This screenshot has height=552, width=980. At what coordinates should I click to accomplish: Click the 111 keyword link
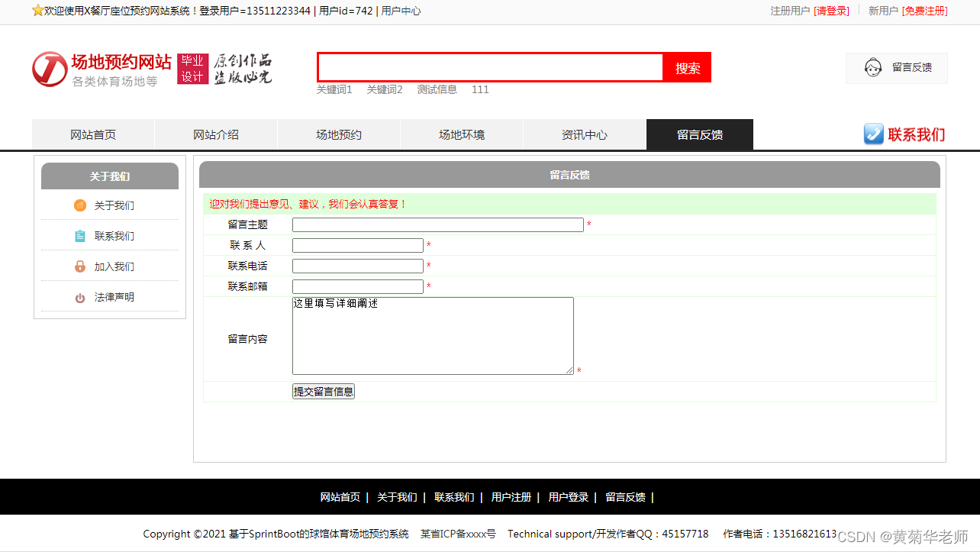[x=480, y=89]
